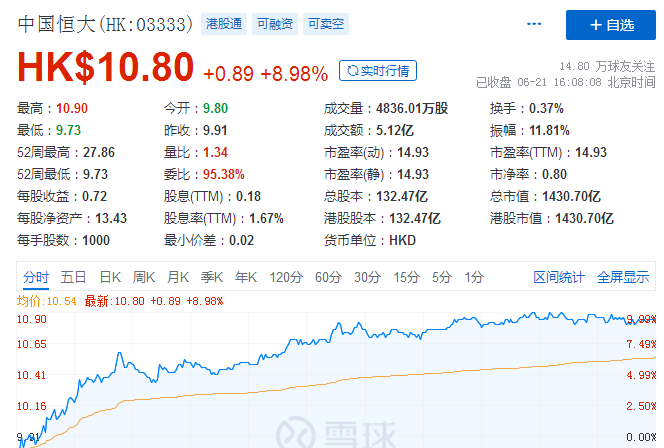Click the 2.50% percentage axis label

641,406
